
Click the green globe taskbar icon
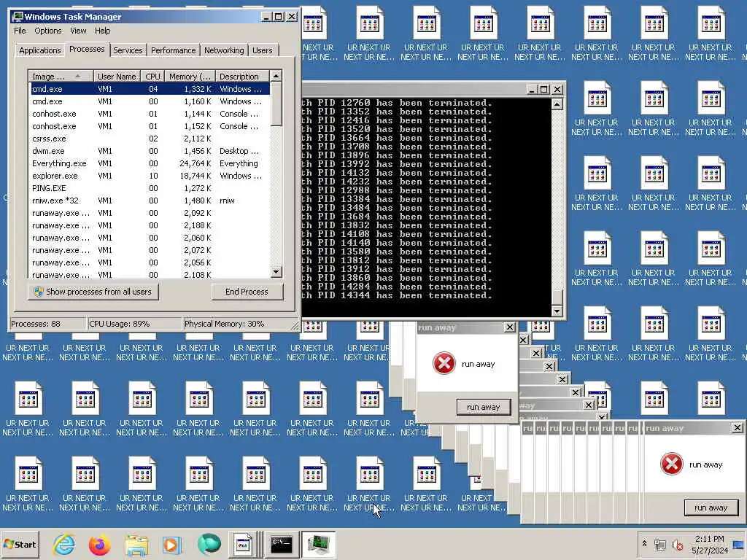pyautogui.click(x=209, y=544)
